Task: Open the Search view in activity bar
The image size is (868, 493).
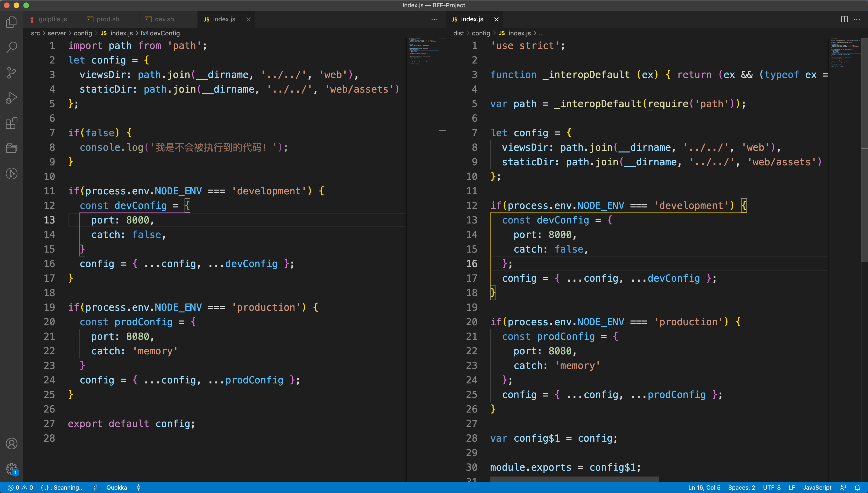Action: (x=11, y=48)
